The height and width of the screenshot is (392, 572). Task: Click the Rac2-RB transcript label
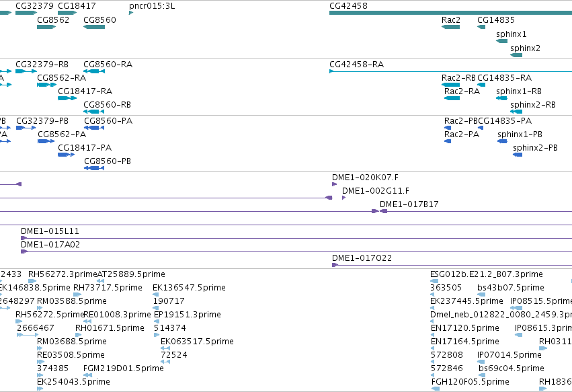point(458,78)
